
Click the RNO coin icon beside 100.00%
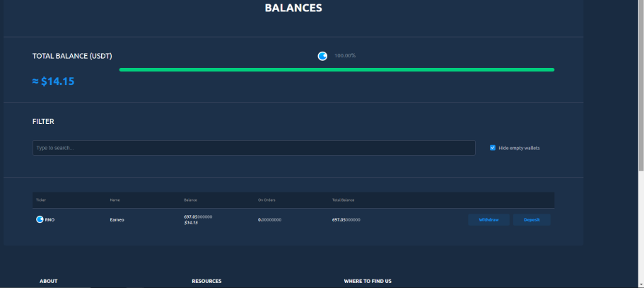[322, 56]
